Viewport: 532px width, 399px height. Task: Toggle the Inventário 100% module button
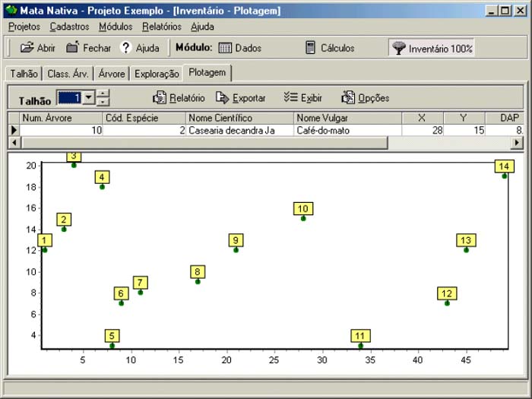click(x=432, y=48)
